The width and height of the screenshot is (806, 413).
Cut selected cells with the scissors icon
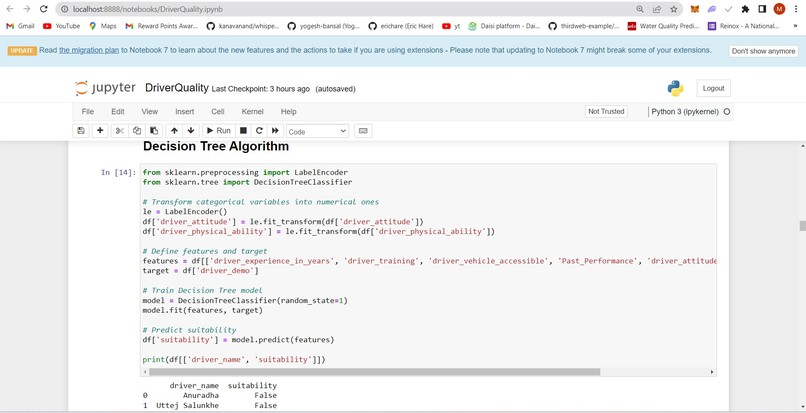120,131
